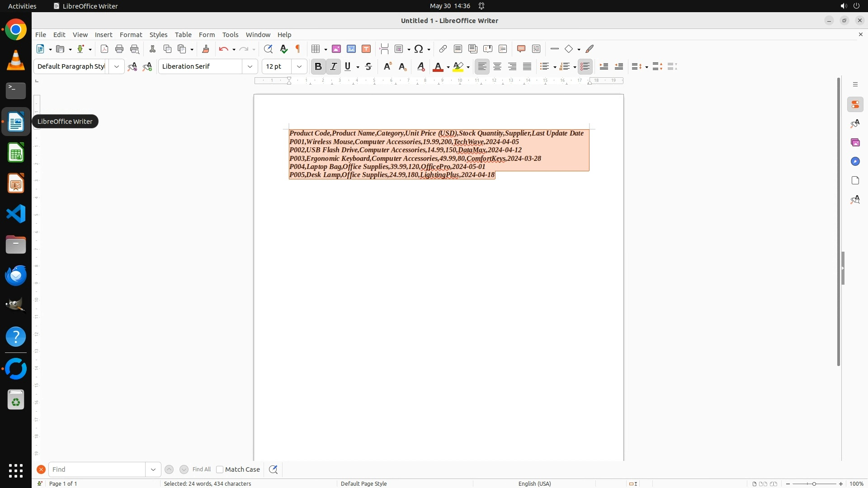This screenshot has height=488, width=868.
Task: Click the Insert Image icon
Action: tap(336, 49)
